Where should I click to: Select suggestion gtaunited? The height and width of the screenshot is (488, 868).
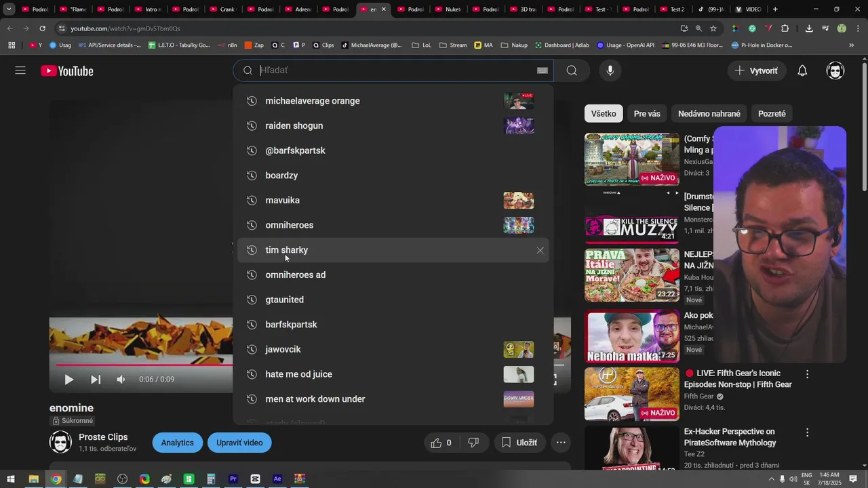click(393, 300)
